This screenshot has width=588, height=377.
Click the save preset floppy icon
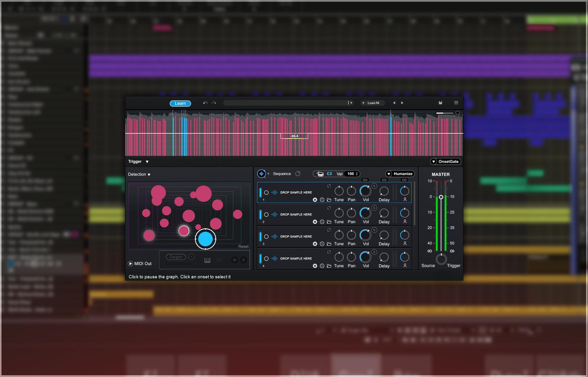[x=440, y=103]
